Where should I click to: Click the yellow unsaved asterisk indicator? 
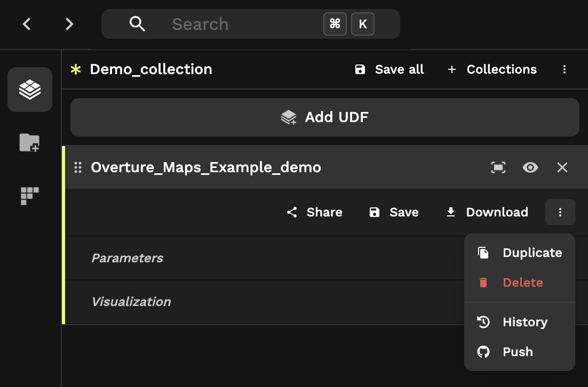[x=76, y=69]
